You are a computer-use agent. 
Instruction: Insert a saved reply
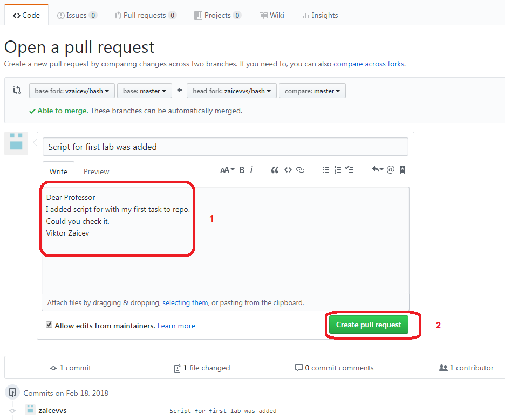[x=378, y=170]
